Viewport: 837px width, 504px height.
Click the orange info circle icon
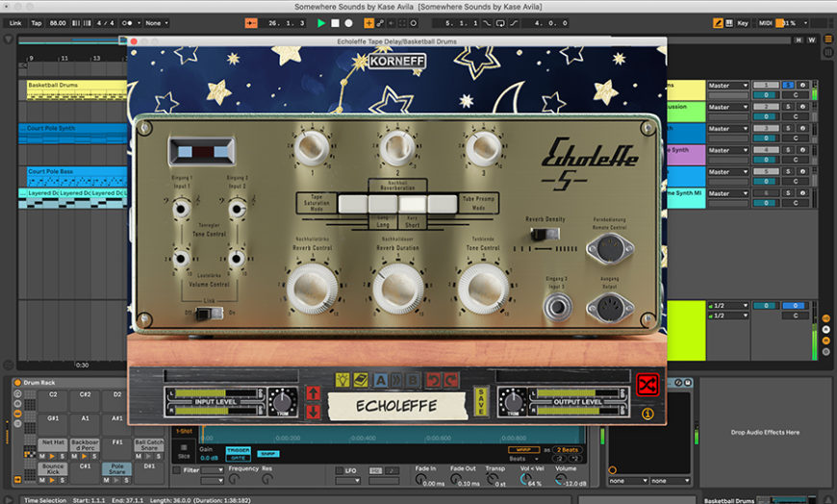tap(647, 414)
